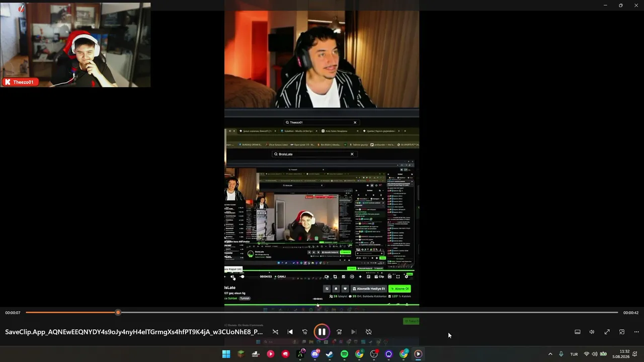Click the seek bar playback handle
The width and height of the screenshot is (644, 362).
click(118, 313)
